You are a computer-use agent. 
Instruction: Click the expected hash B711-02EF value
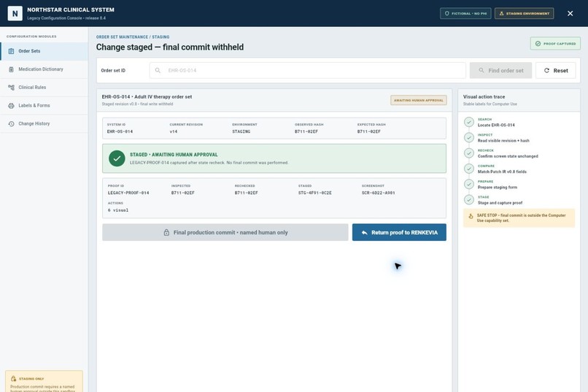(x=369, y=131)
